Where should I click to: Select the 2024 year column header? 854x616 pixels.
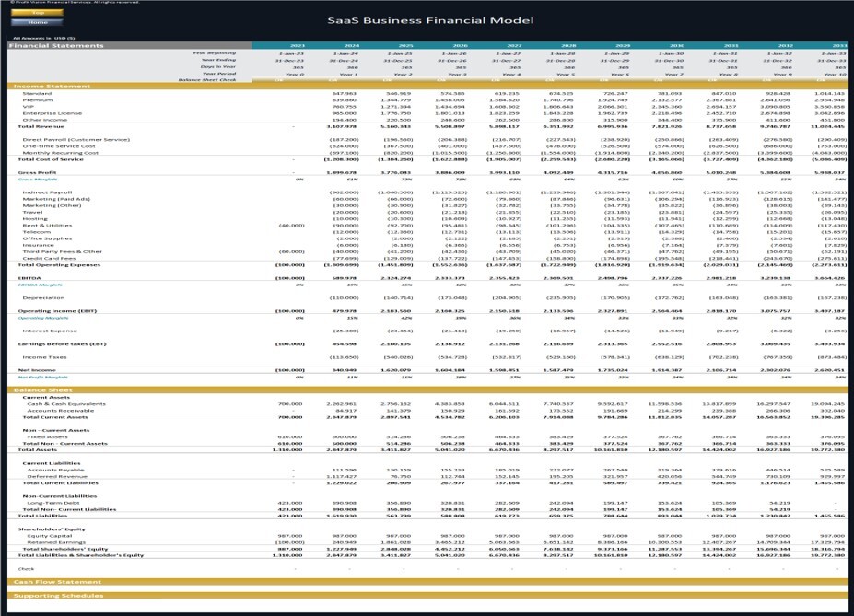coord(351,46)
